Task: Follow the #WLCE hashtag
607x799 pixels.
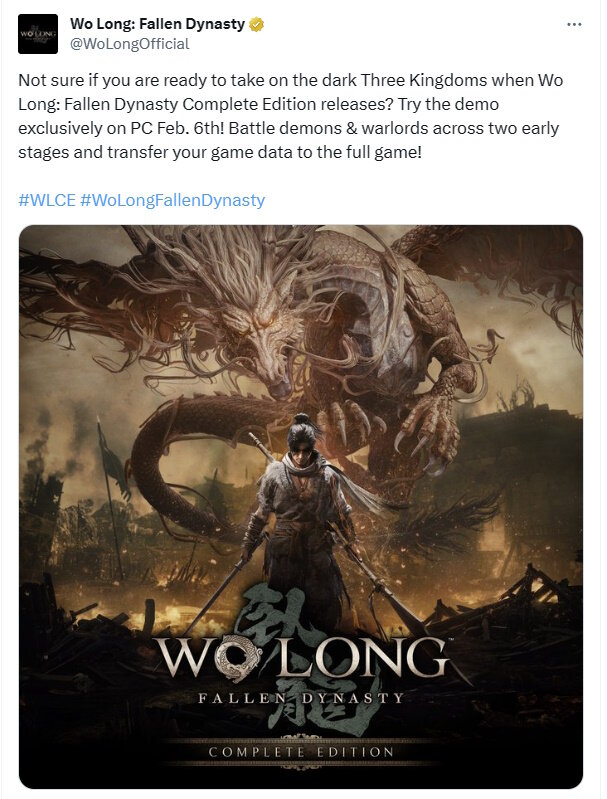Action: (47, 200)
